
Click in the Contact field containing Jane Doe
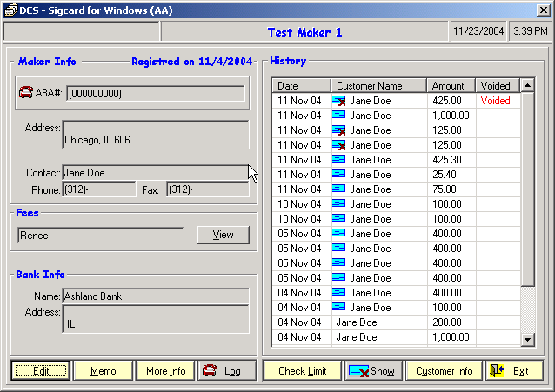pyautogui.click(x=155, y=173)
